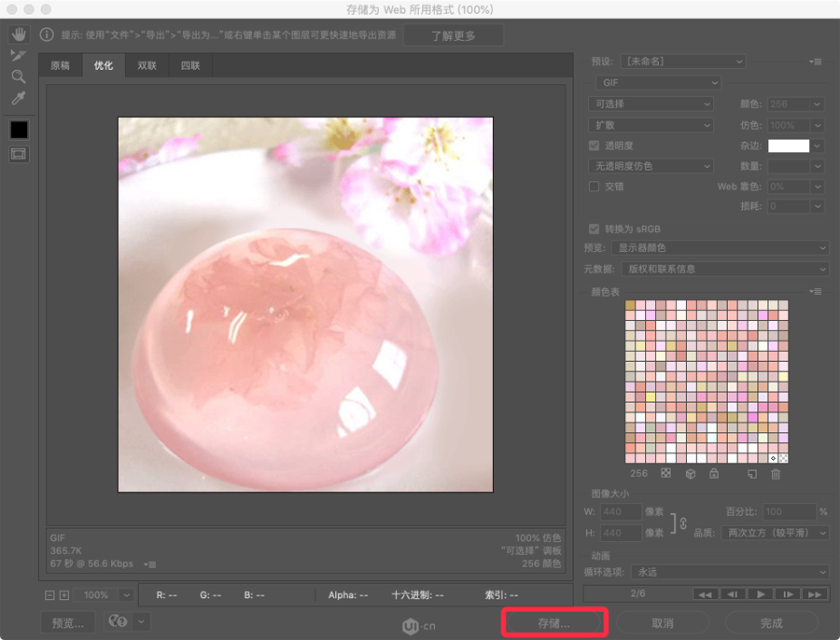Lock the selected color table swatch
840x640 pixels.
(x=714, y=474)
